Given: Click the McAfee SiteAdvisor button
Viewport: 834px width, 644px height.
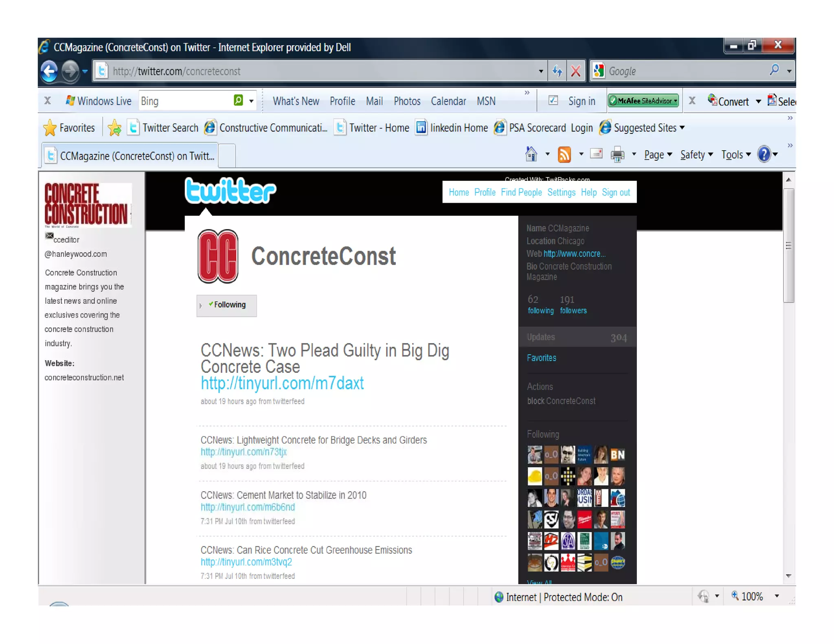Looking at the screenshot, I should (643, 101).
